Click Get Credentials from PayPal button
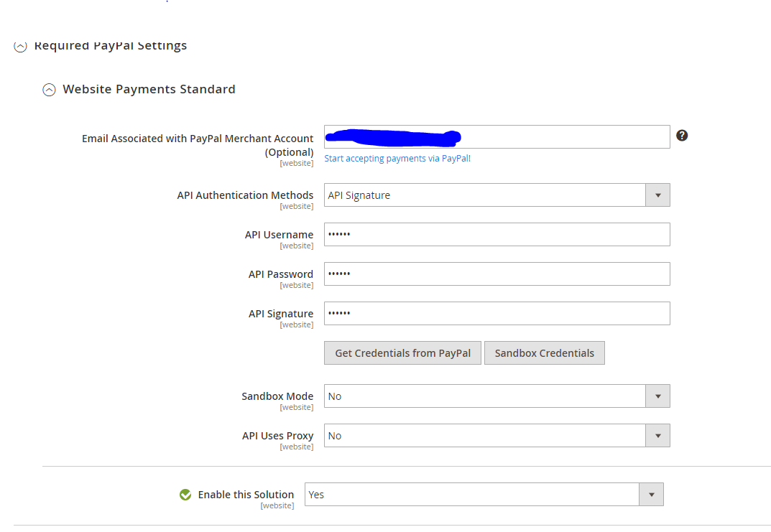This screenshot has width=771, height=532. 402,353
